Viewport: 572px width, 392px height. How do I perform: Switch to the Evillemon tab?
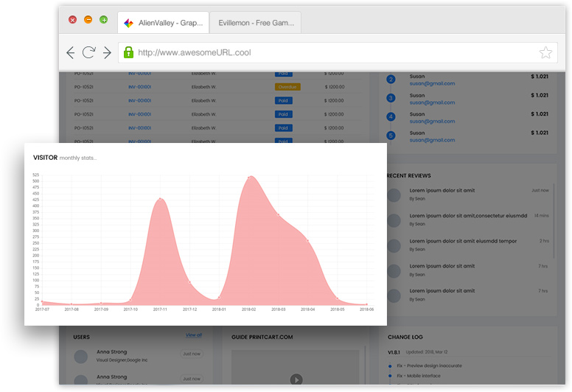click(x=255, y=23)
